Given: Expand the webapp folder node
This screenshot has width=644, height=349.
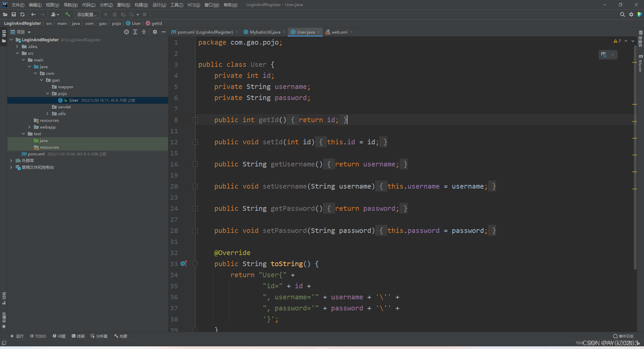Looking at the screenshot, I should (29, 127).
